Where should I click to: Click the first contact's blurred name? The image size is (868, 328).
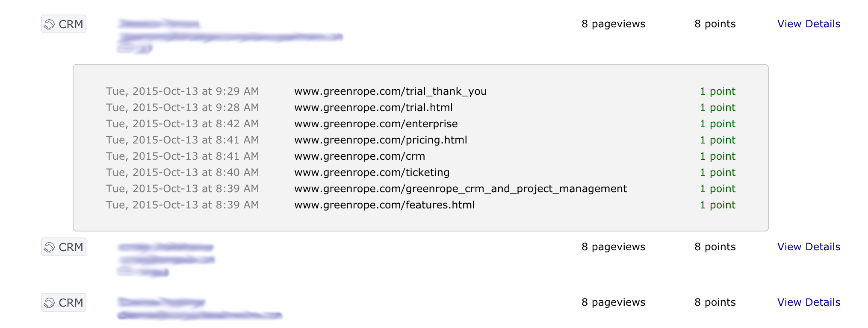(x=159, y=23)
